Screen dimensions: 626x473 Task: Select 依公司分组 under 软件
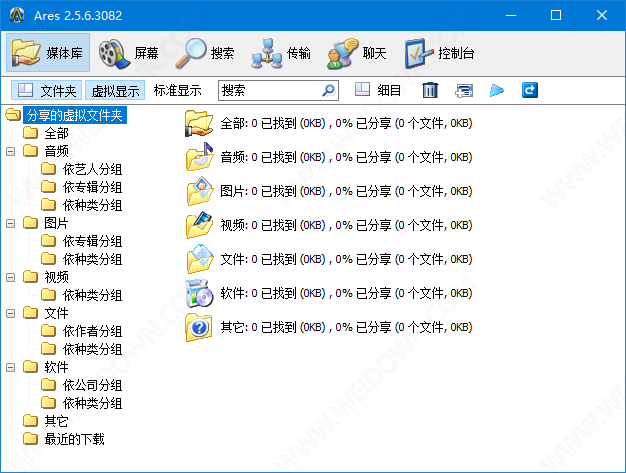coord(92,385)
